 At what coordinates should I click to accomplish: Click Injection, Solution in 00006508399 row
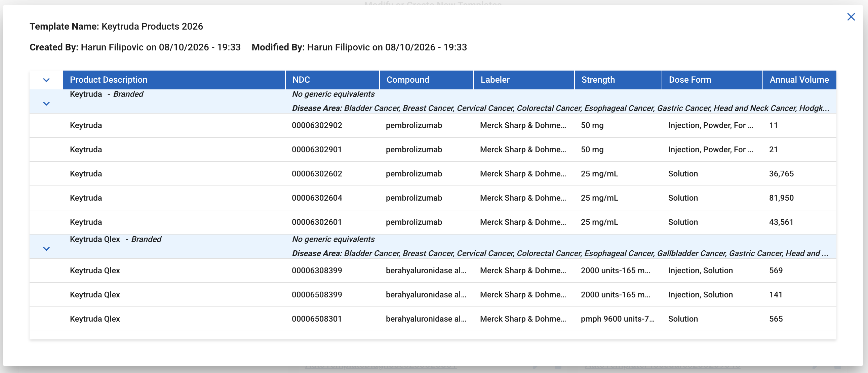pos(701,295)
